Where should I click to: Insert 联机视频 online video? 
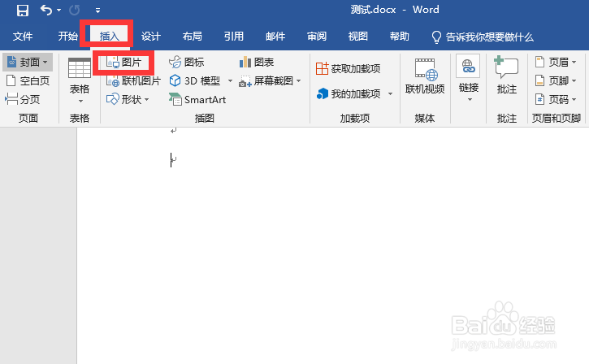click(425, 76)
